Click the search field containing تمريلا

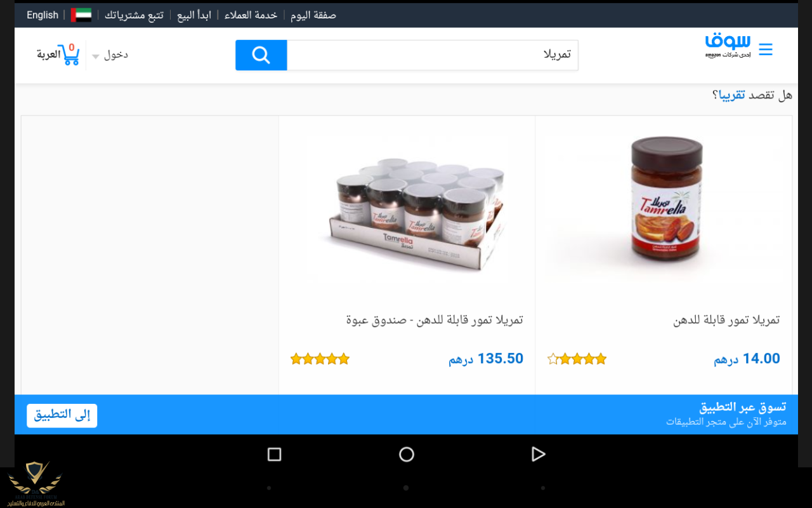(x=432, y=55)
